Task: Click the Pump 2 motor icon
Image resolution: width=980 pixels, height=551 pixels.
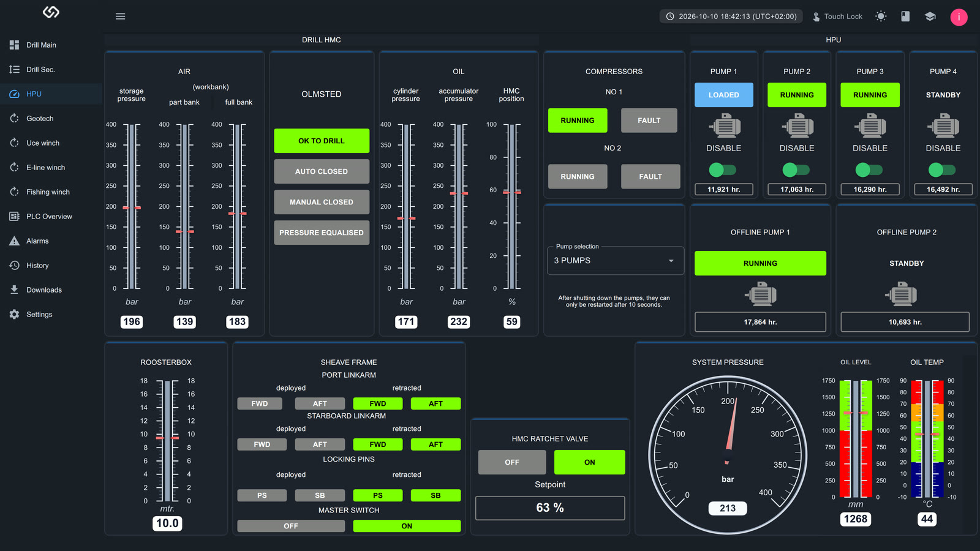Action: tap(798, 127)
